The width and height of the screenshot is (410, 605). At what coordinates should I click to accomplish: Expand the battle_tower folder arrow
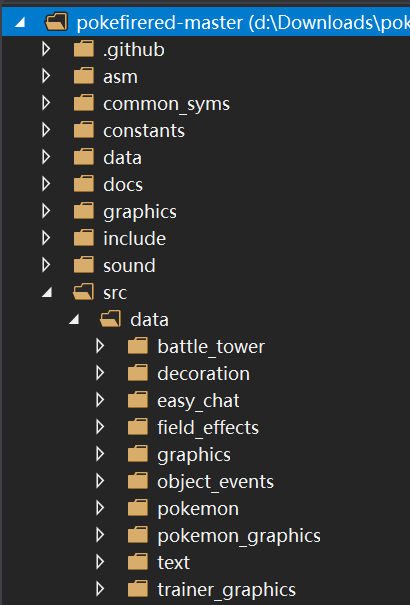100,346
